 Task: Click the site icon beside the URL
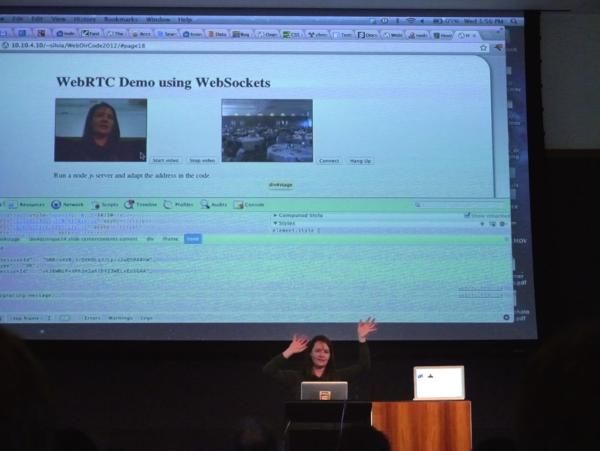(5, 46)
